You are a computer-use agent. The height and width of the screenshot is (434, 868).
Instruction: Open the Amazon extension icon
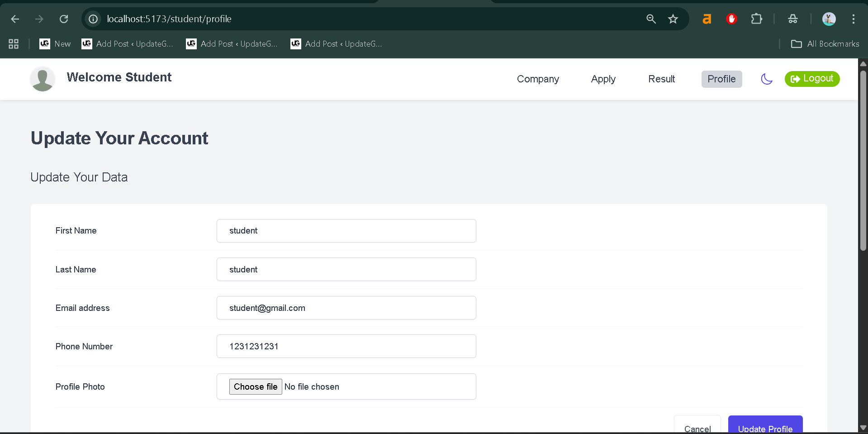pos(707,19)
